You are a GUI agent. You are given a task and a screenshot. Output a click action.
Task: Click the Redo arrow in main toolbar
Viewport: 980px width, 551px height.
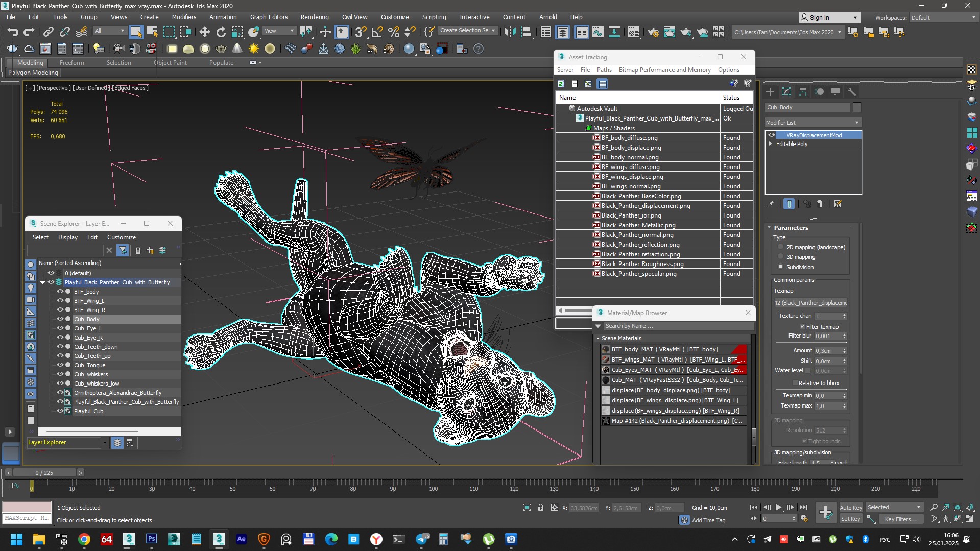pyautogui.click(x=29, y=32)
